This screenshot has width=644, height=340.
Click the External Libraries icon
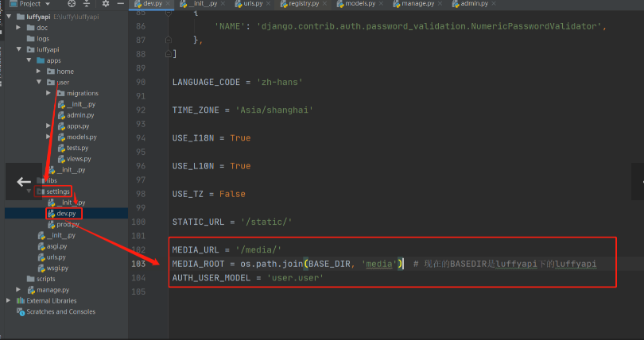click(x=21, y=300)
